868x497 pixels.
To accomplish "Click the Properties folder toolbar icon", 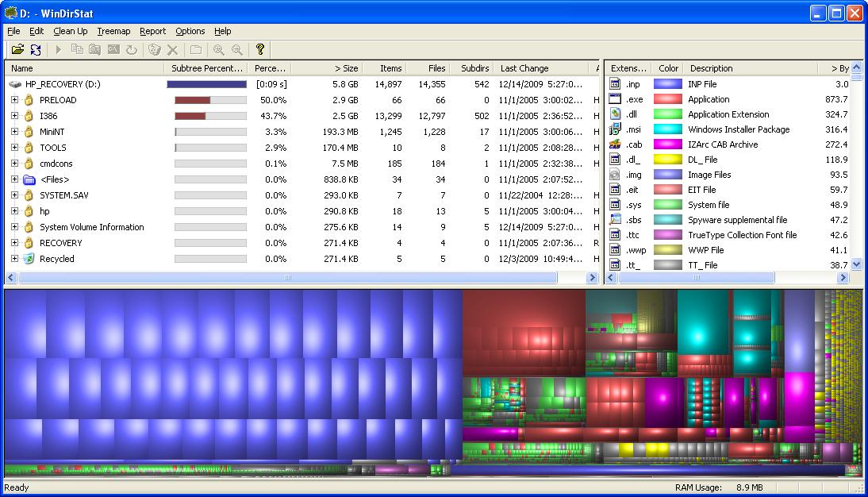I will 196,50.
